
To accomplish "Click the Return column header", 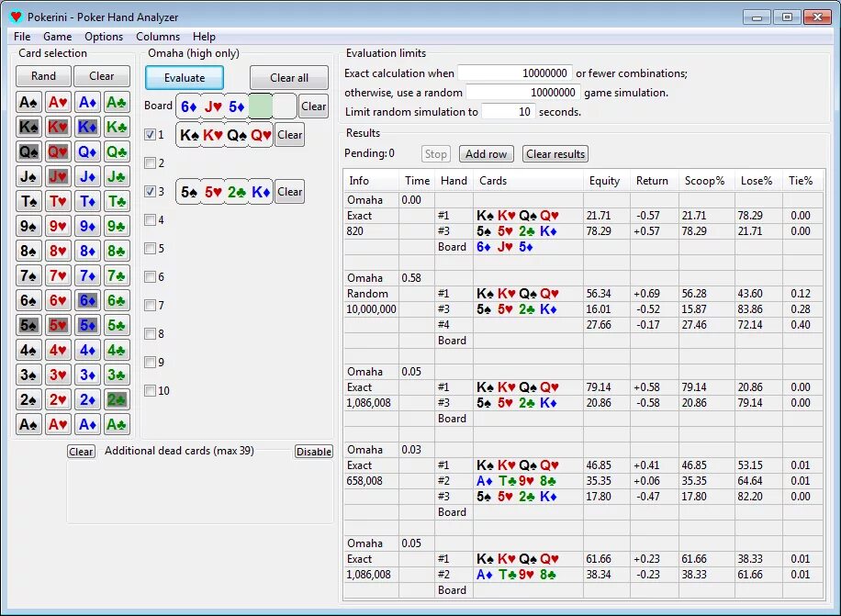I will [x=652, y=181].
